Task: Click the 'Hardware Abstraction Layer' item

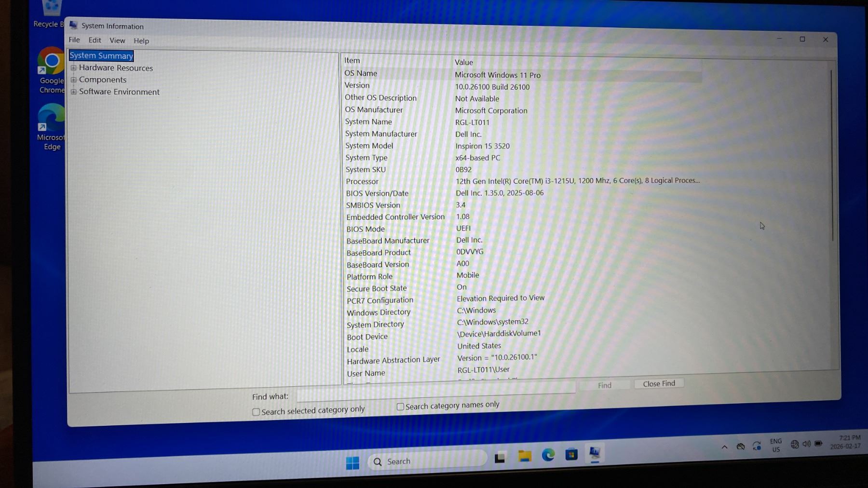Action: [393, 360]
